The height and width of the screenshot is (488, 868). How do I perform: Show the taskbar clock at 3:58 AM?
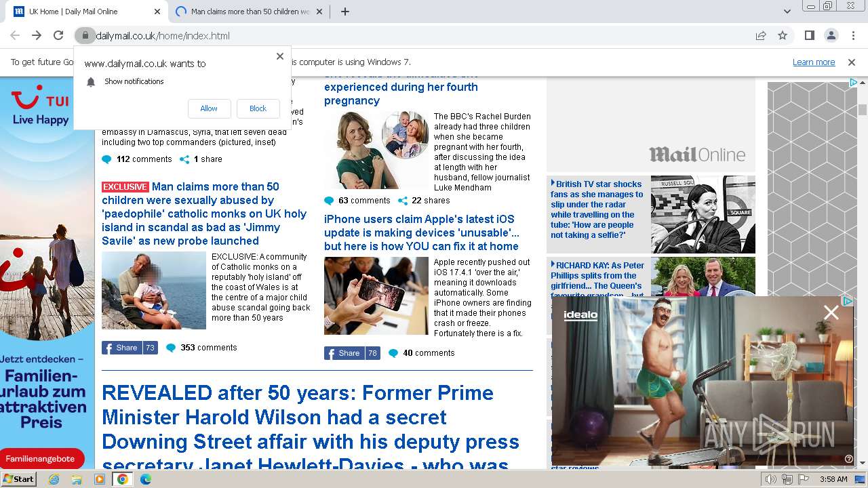(x=833, y=479)
